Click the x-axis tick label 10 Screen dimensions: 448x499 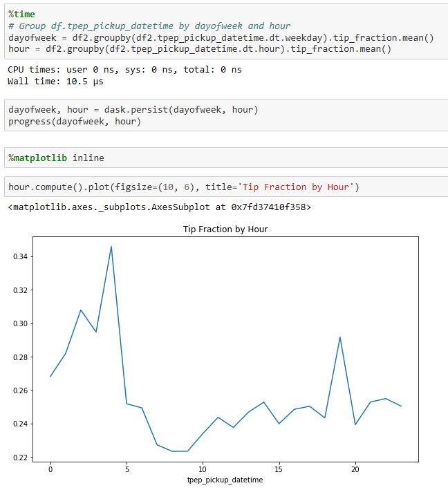pyautogui.click(x=203, y=469)
